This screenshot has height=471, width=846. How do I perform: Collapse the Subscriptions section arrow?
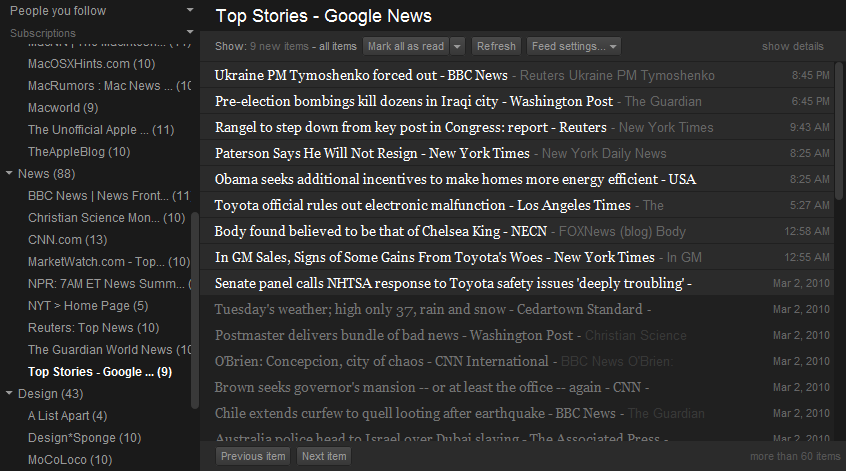[189, 32]
